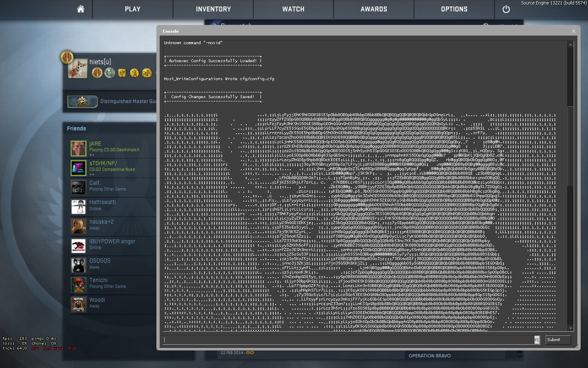Screen dimensions: 588x368
Task: Click 'Host_WriteConfiguration: Wrote cfg/config.cfg' line
Action: point(219,79)
